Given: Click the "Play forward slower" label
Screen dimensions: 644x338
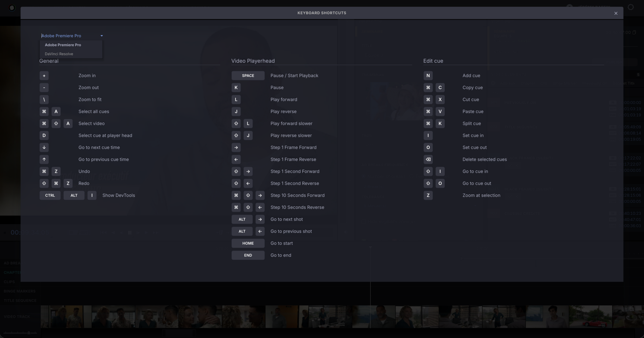Looking at the screenshot, I should point(291,123).
